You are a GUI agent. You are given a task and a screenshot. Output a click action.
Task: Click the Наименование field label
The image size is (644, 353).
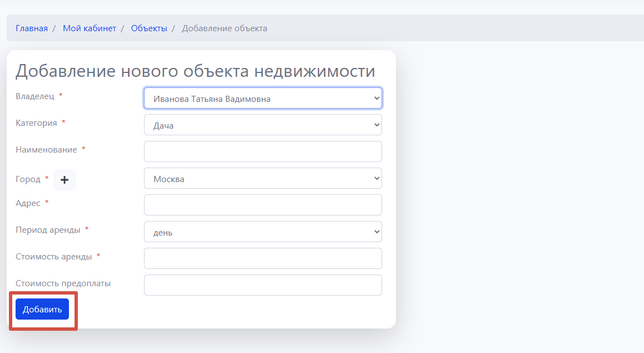coord(46,150)
